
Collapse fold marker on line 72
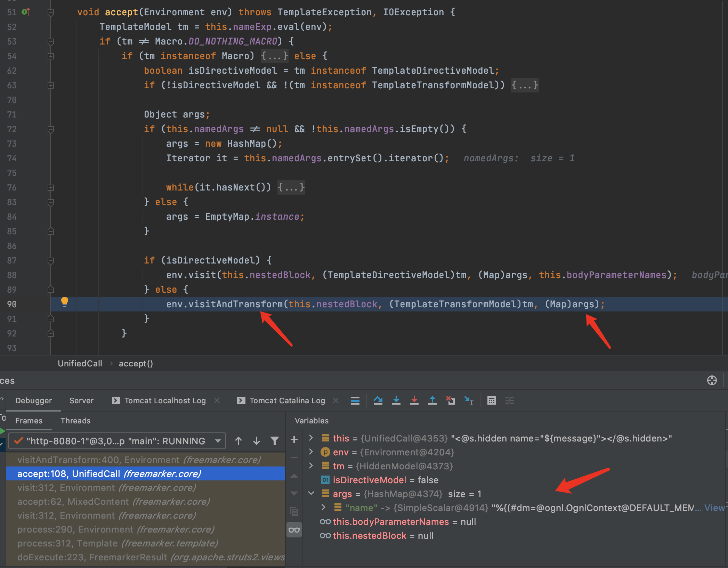[51, 129]
